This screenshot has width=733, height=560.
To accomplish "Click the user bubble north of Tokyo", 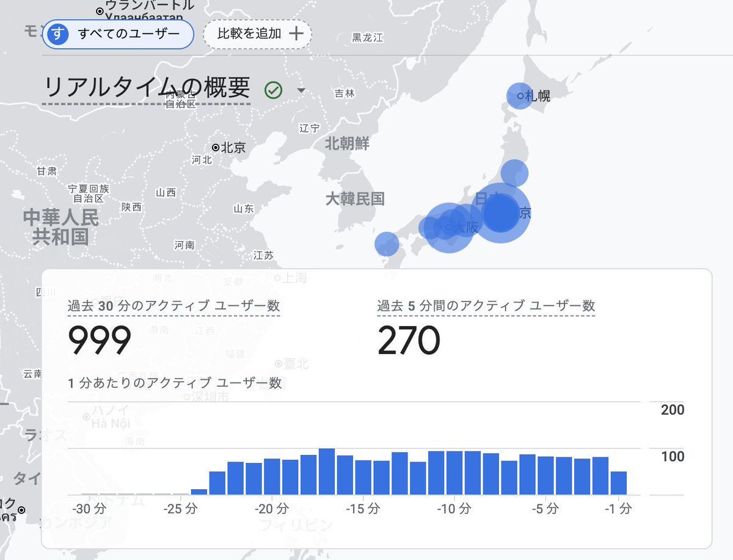I will click(x=514, y=173).
